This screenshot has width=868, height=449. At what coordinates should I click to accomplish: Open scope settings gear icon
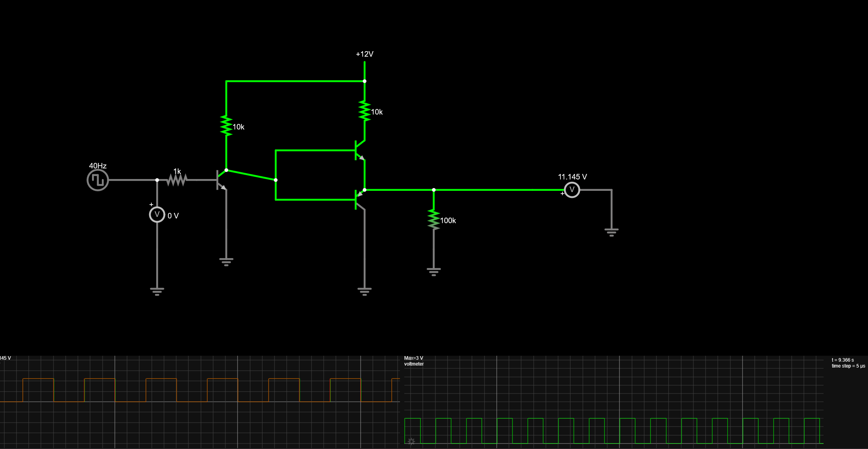tap(411, 442)
